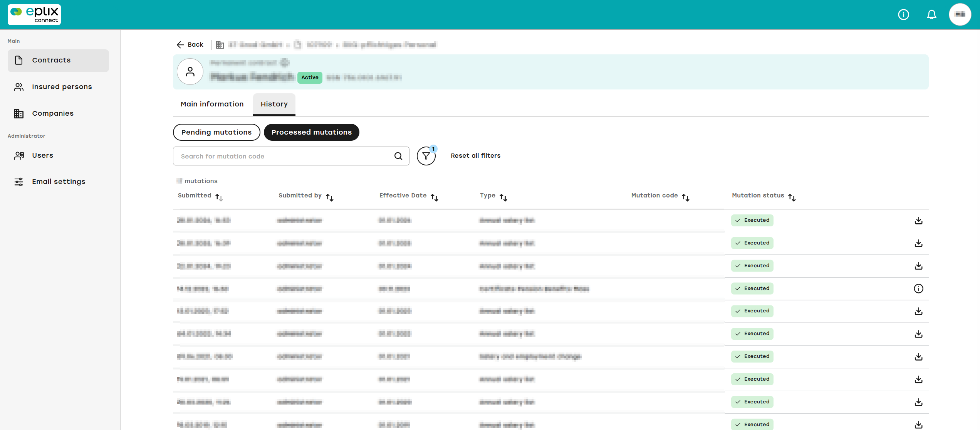The height and width of the screenshot is (430, 980).
Task: Download the tenth mutation row document
Action: coord(918,425)
